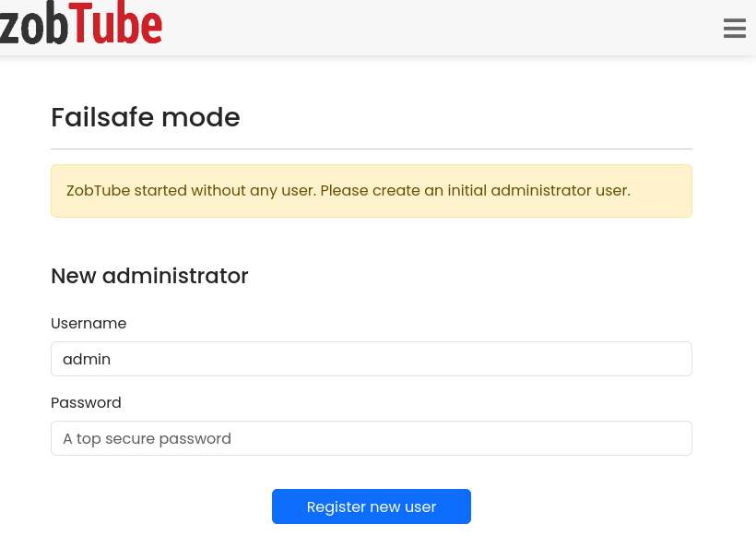
Task: Click the zobTube logo
Action: coord(81,26)
